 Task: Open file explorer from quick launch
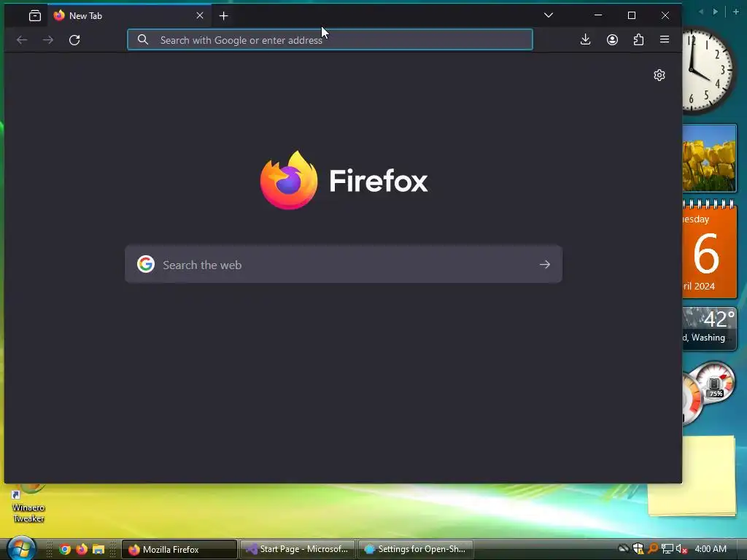click(x=98, y=549)
